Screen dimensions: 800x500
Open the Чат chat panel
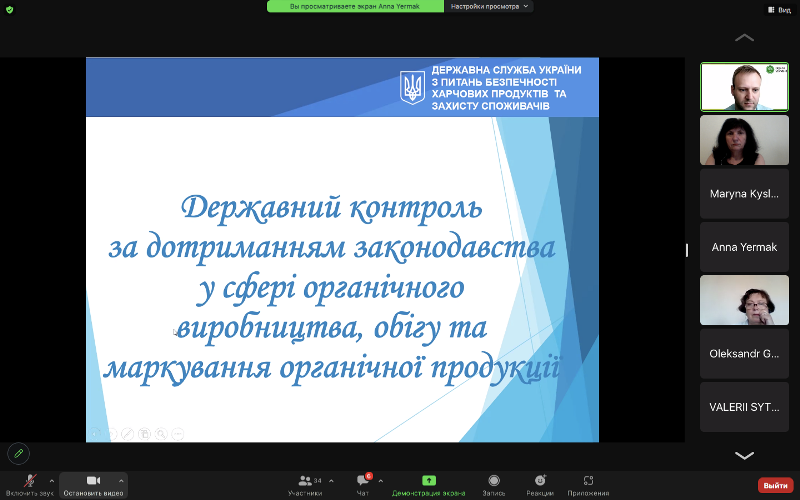(x=362, y=483)
